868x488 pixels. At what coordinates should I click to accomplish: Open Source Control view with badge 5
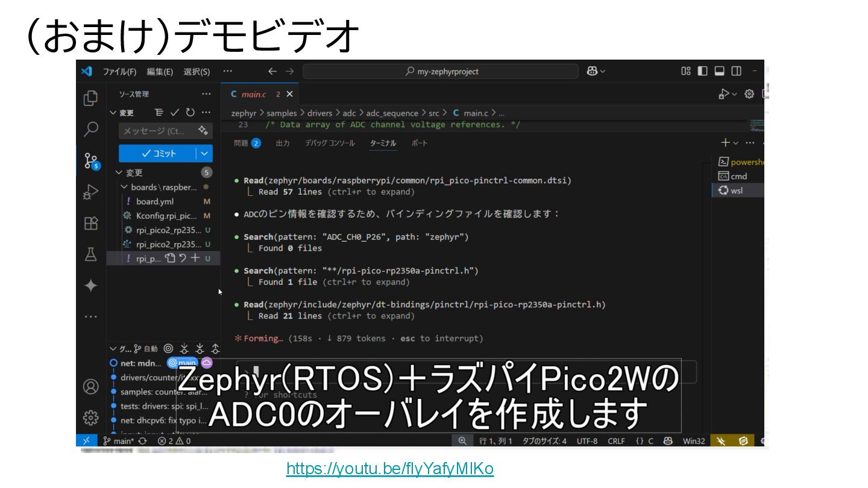pyautogui.click(x=91, y=161)
